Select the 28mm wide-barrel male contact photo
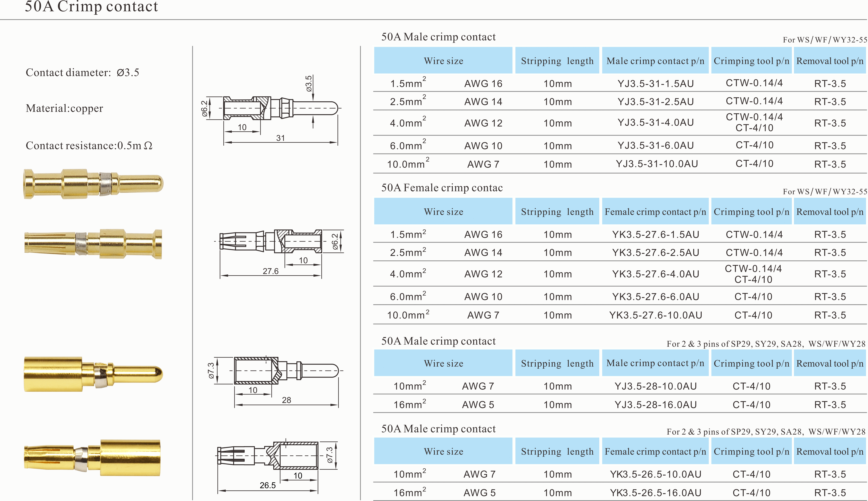The width and height of the screenshot is (868, 501). (x=93, y=374)
